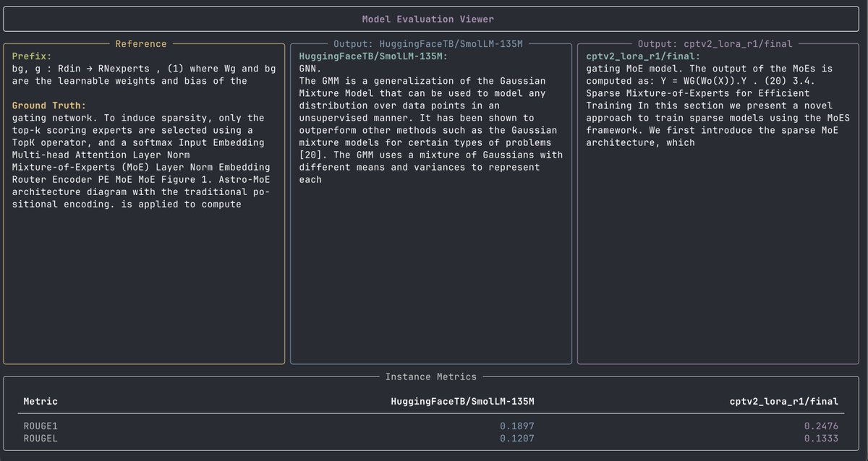The image size is (868, 461).
Task: Select the Ground Truth: label
Action: [49, 105]
